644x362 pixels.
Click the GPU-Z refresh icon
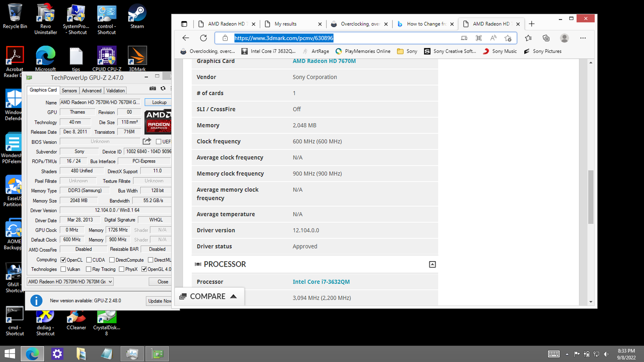(x=163, y=88)
